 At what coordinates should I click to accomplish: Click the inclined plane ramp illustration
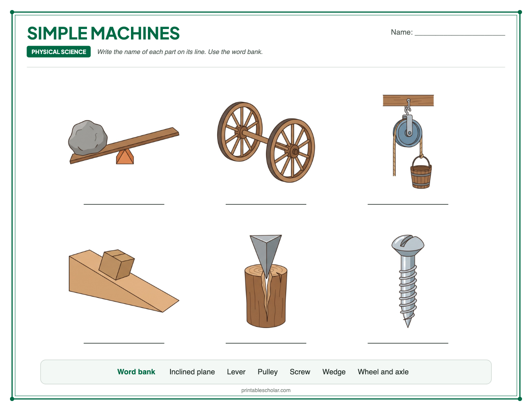tap(124, 281)
